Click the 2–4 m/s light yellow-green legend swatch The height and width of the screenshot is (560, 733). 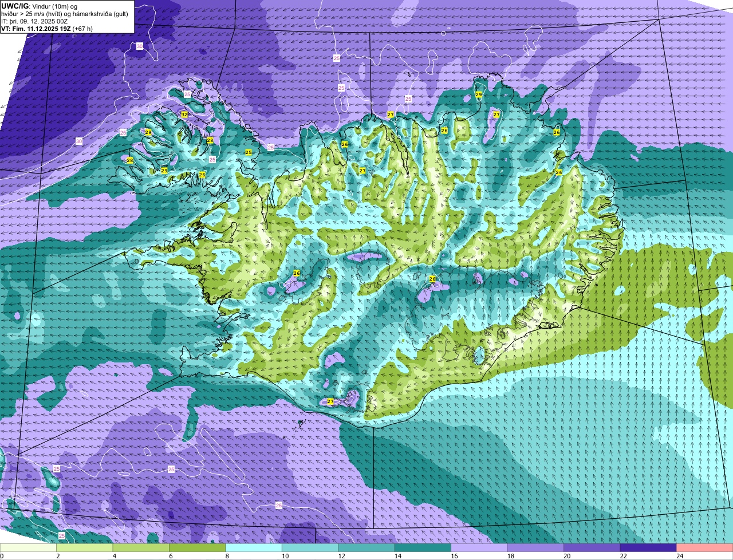(x=85, y=548)
